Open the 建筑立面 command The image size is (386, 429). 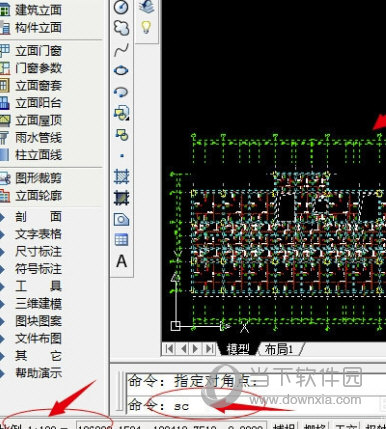click(32, 10)
